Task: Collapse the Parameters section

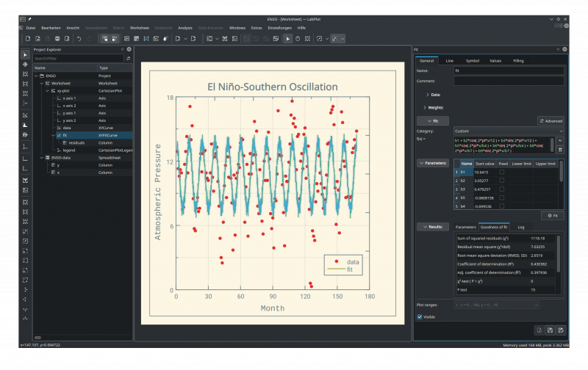Action: (433, 163)
